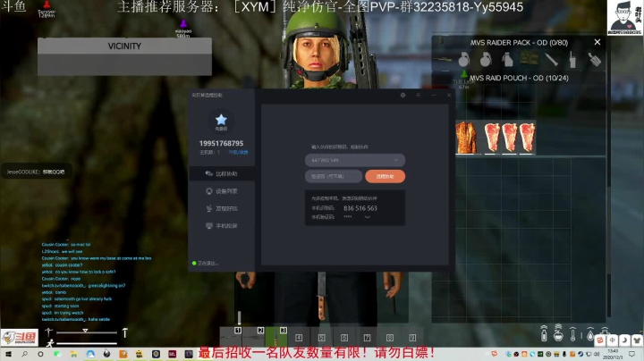644x361 pixels.
Task: Click local ID 836 516 563
Action: point(360,208)
